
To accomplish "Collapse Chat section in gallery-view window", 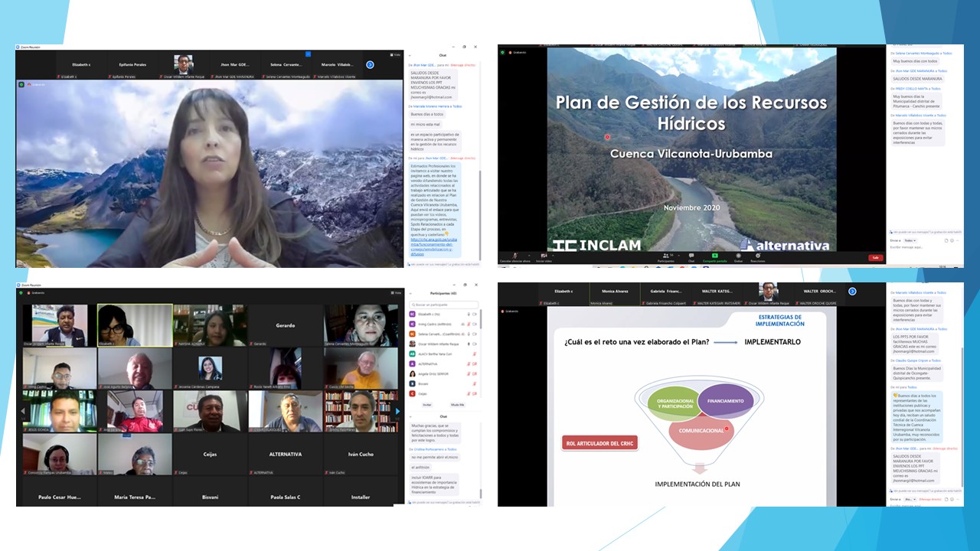I will pyautogui.click(x=411, y=416).
